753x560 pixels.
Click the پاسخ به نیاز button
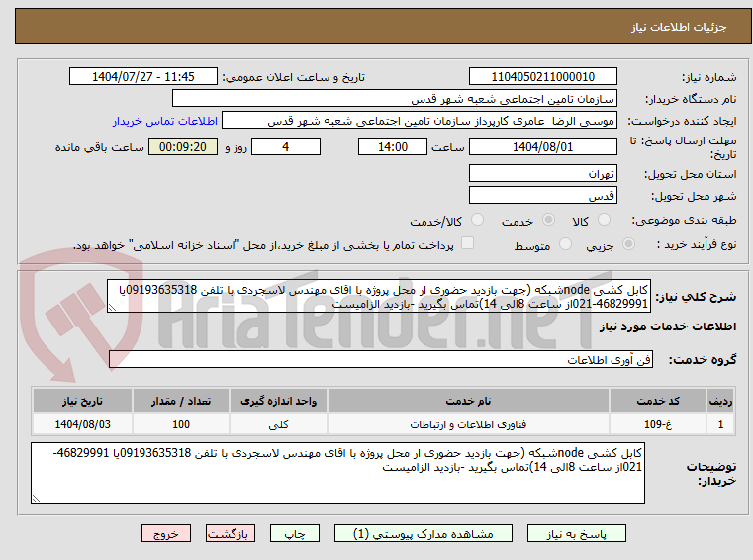576,533
